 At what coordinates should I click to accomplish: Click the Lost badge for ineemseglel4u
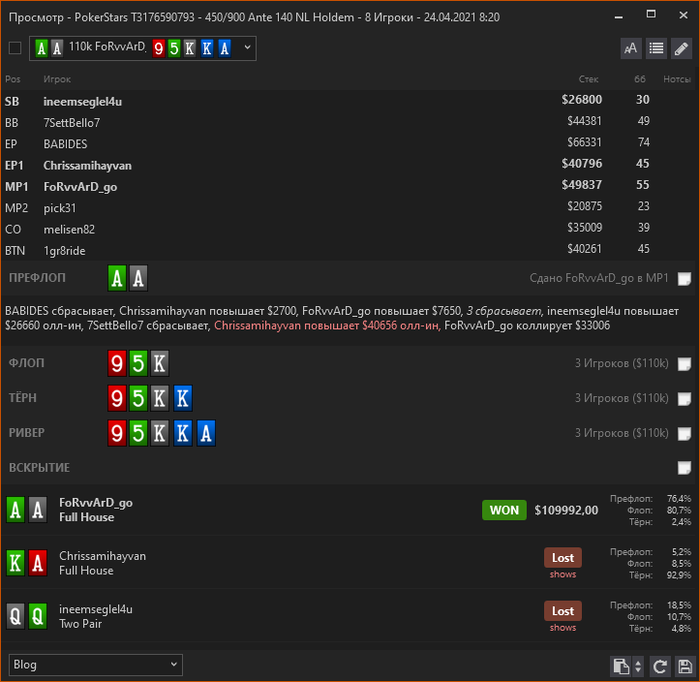coord(562,611)
